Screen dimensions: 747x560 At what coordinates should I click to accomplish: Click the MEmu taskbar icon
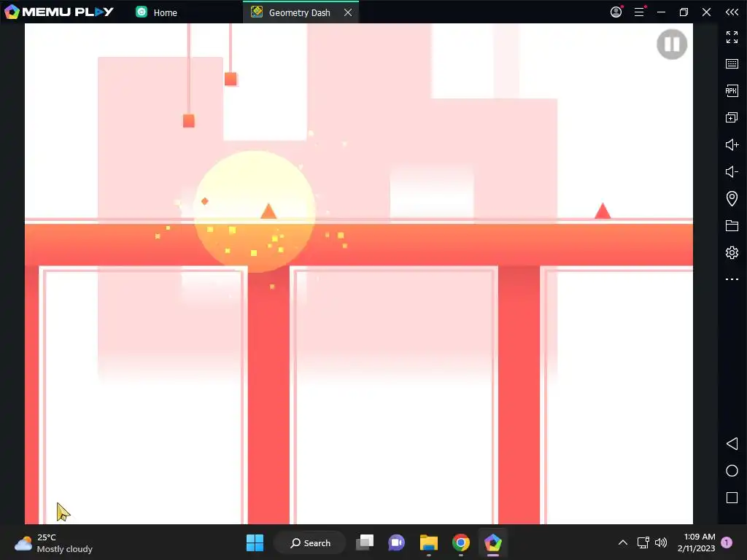492,542
